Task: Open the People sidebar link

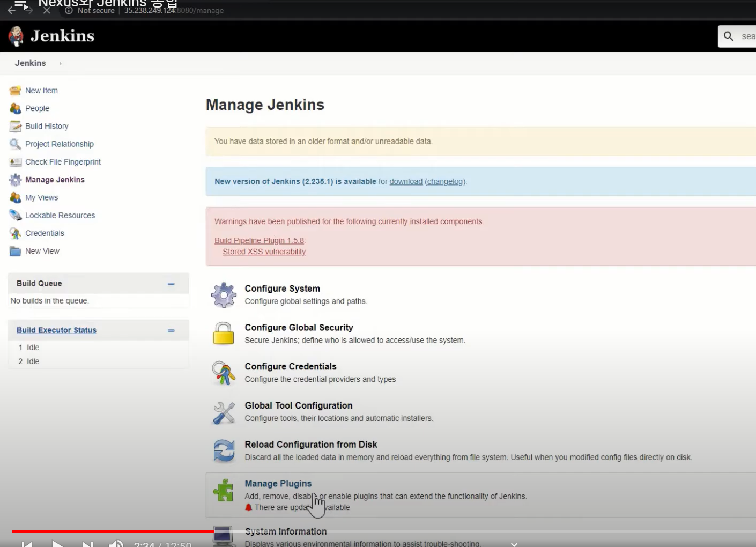Action: [37, 108]
